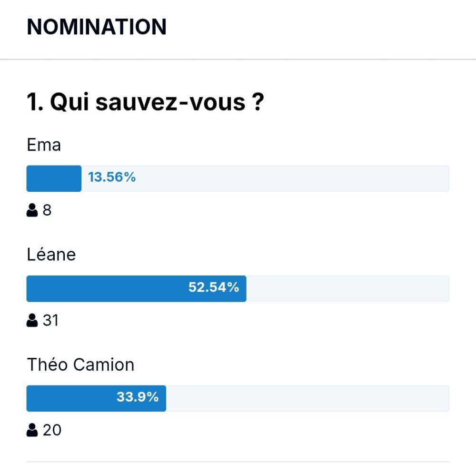Viewport: 476px width, 473px height.
Task: Click the 33.9% result bar
Action: pyautogui.click(x=96, y=398)
